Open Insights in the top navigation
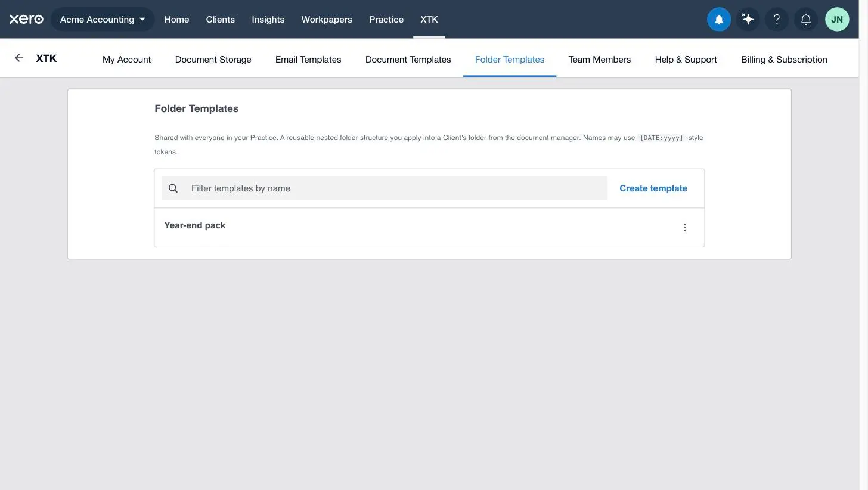This screenshot has width=868, height=490. pyautogui.click(x=268, y=20)
